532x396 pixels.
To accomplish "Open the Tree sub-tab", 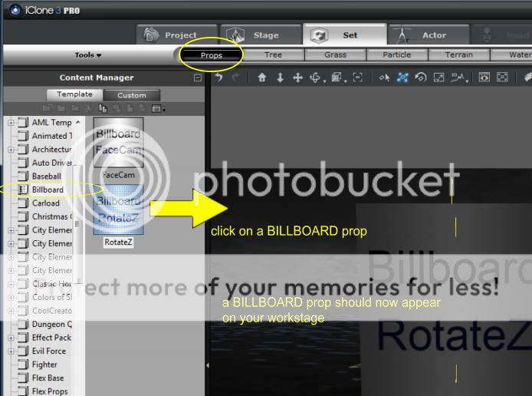I will [274, 54].
